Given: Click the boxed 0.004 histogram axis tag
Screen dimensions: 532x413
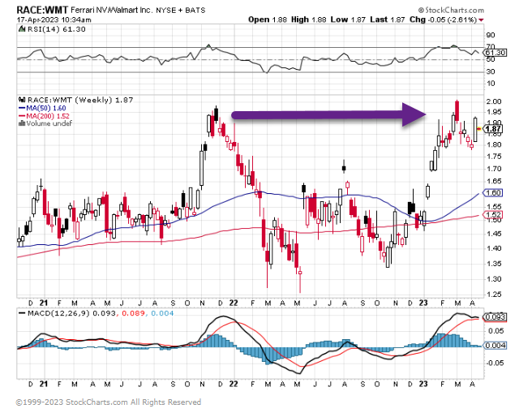Looking at the screenshot, I should point(496,346).
